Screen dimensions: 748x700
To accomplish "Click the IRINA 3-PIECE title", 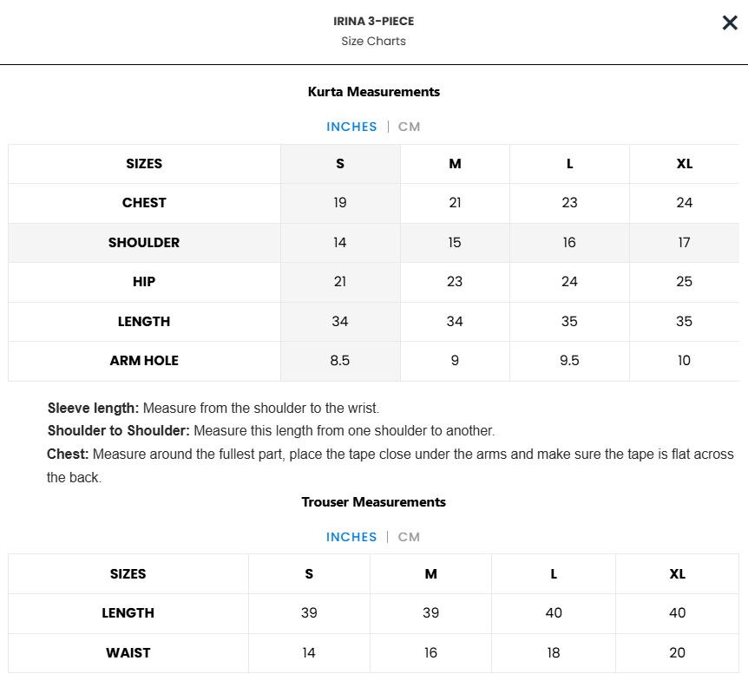I will point(373,22).
